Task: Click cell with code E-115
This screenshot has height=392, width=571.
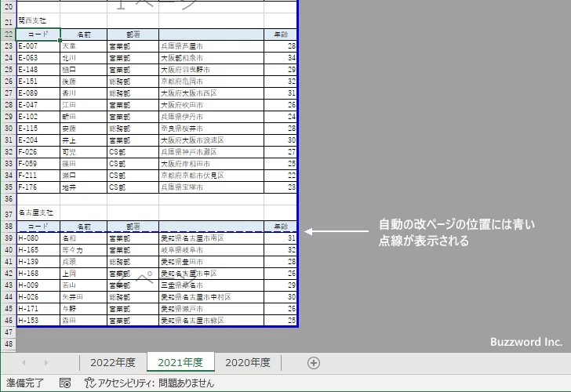Action: click(38, 129)
